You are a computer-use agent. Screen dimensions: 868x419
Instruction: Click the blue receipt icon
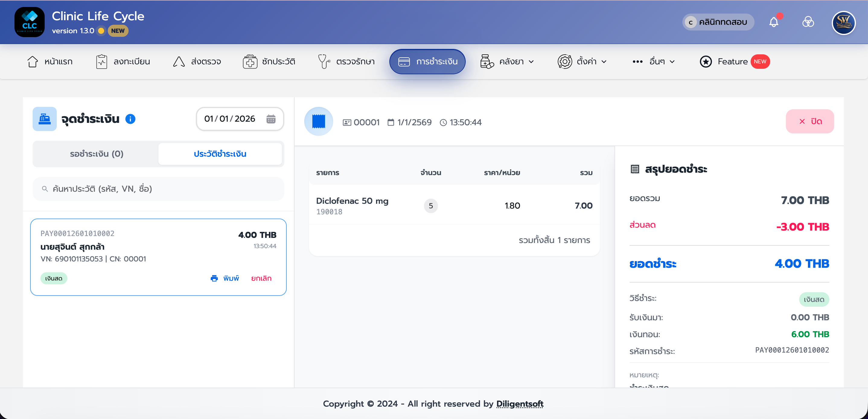[x=318, y=121]
